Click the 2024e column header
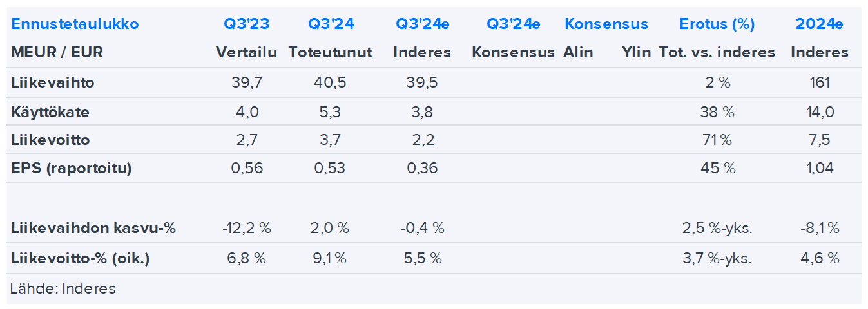The image size is (868, 309). (x=819, y=24)
